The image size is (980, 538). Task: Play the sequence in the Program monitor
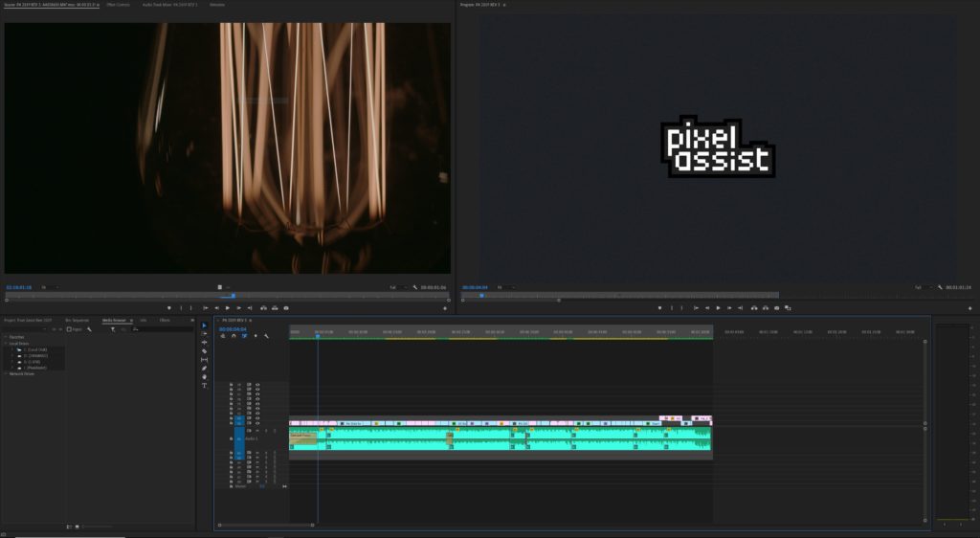(x=718, y=308)
